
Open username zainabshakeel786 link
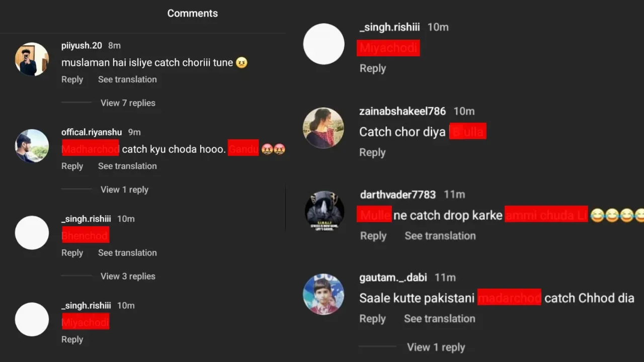point(403,111)
